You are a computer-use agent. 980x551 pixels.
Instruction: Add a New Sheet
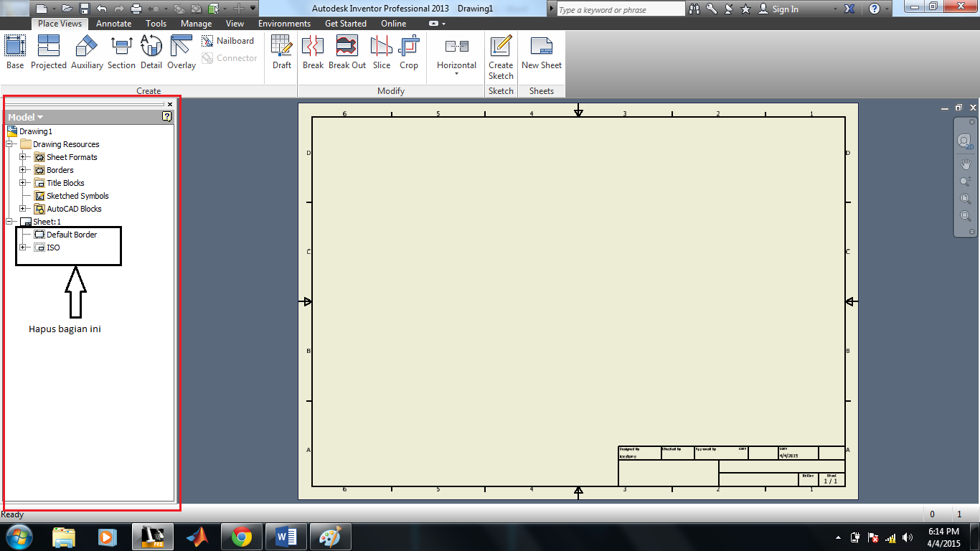(x=542, y=52)
